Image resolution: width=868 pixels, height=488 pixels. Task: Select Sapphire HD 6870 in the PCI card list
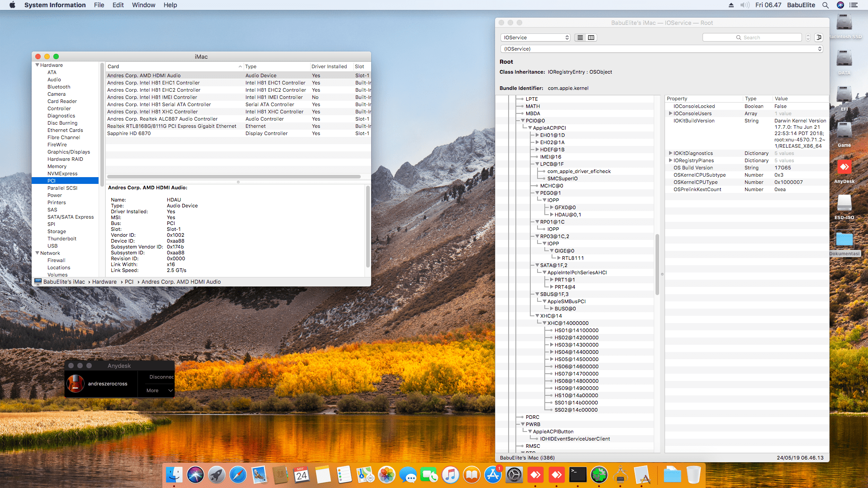click(x=129, y=133)
